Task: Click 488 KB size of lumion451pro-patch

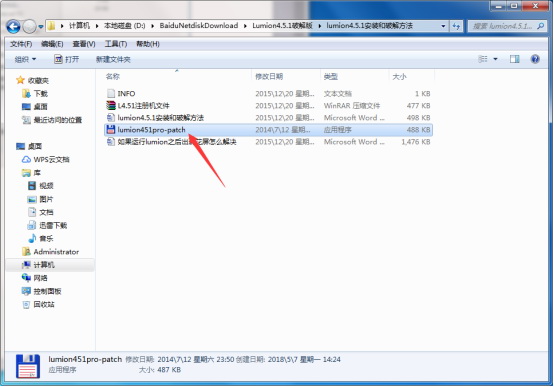Action: [418, 130]
